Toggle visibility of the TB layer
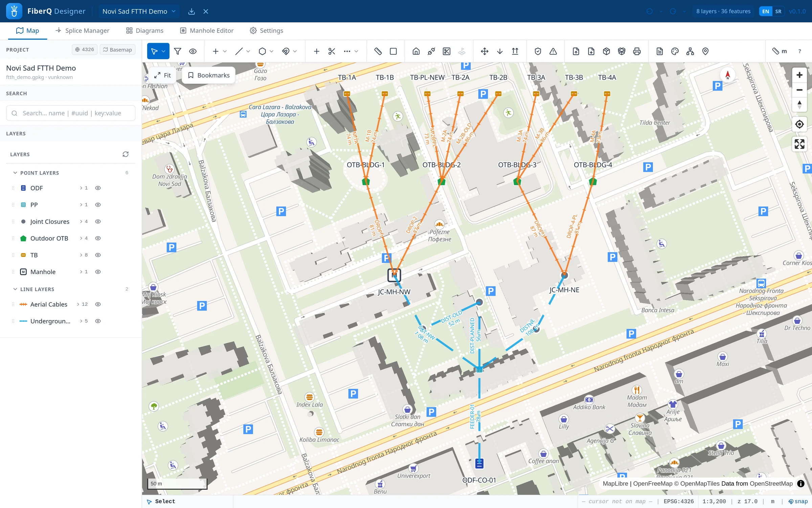Screen dimensions: 812x508 [98, 255]
